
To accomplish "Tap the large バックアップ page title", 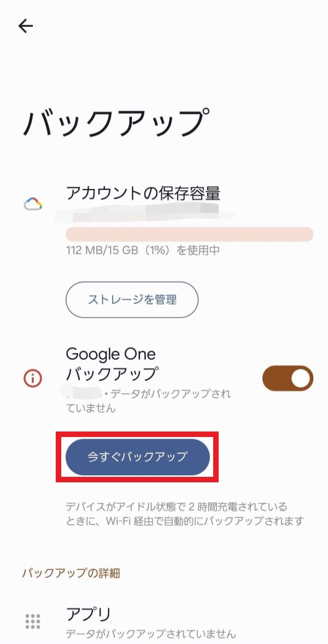I will point(116,123).
